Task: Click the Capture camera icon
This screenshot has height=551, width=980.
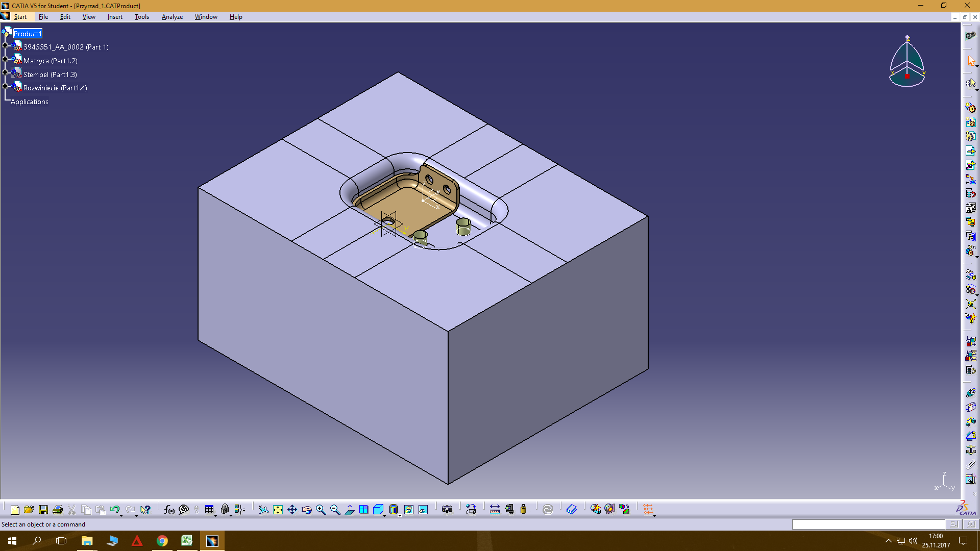Action: (x=447, y=510)
